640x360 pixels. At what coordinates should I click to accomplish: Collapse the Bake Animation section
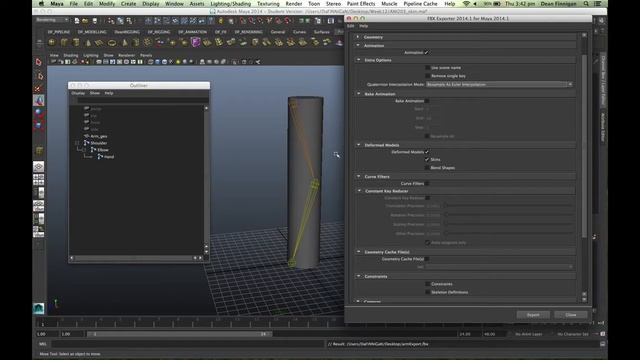point(358,93)
